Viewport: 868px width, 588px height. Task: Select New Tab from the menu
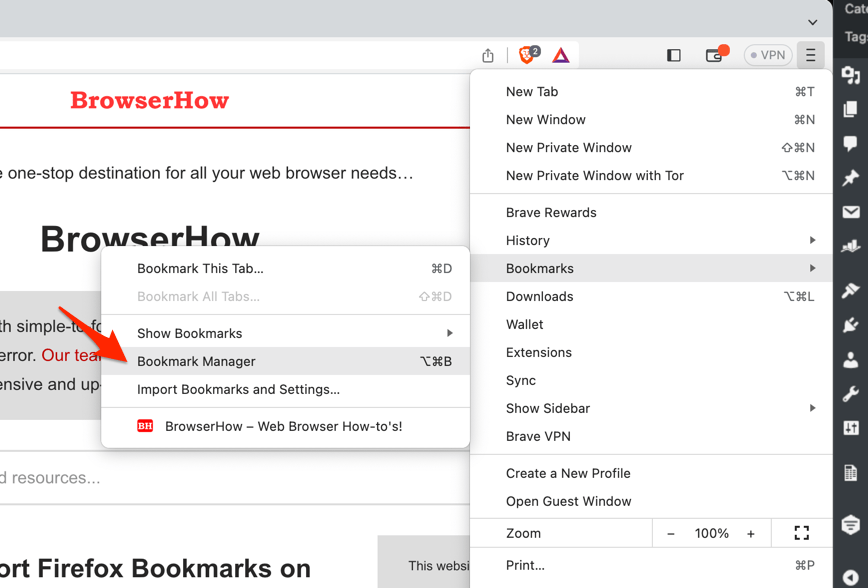pos(651,91)
